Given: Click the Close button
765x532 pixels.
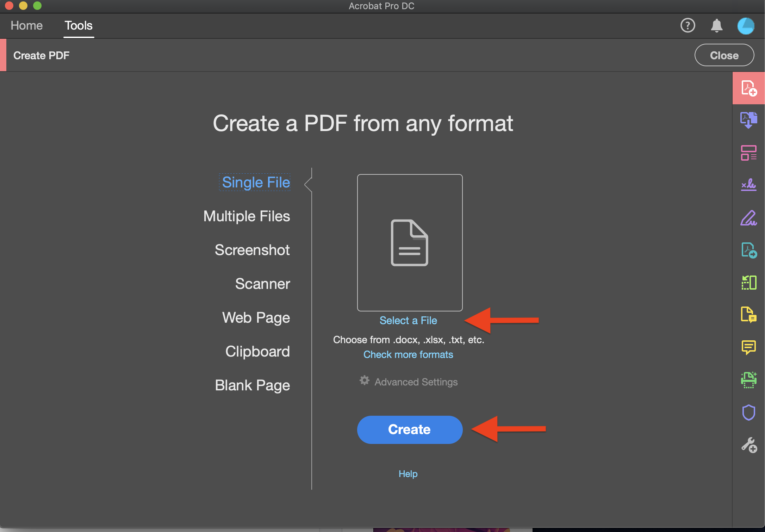Looking at the screenshot, I should point(724,55).
